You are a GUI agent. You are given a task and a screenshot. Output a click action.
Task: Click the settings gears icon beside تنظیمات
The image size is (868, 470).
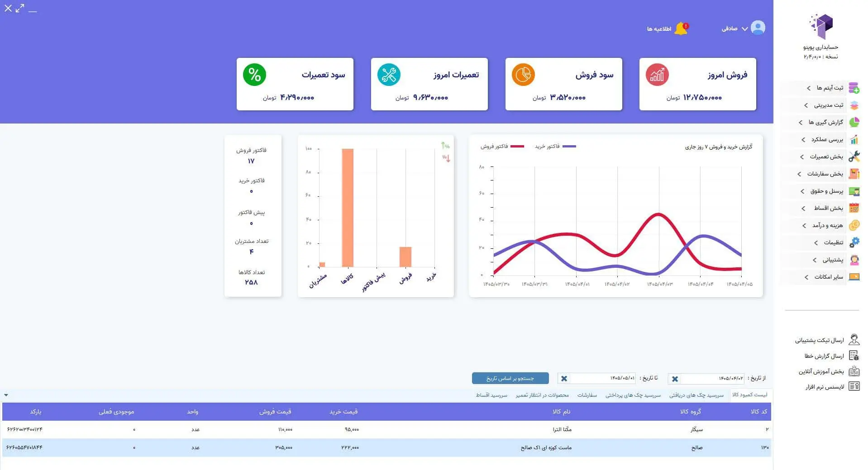pyautogui.click(x=854, y=242)
